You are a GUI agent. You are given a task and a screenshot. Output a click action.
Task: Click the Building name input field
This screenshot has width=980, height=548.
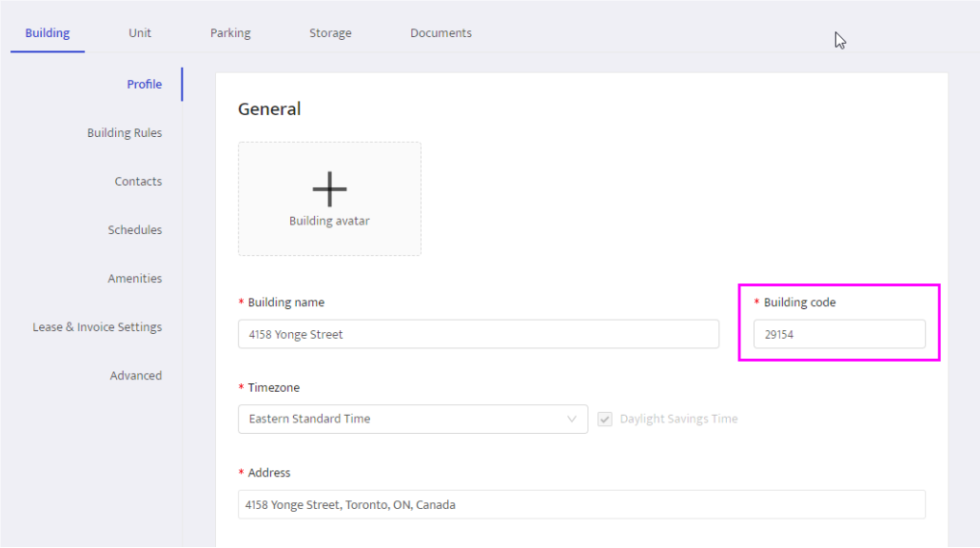click(478, 335)
